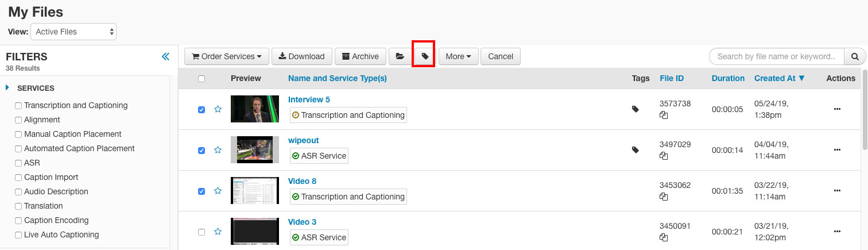The height and width of the screenshot is (250, 868).
Task: Uncheck the Video 8 row checkbox
Action: click(x=201, y=191)
